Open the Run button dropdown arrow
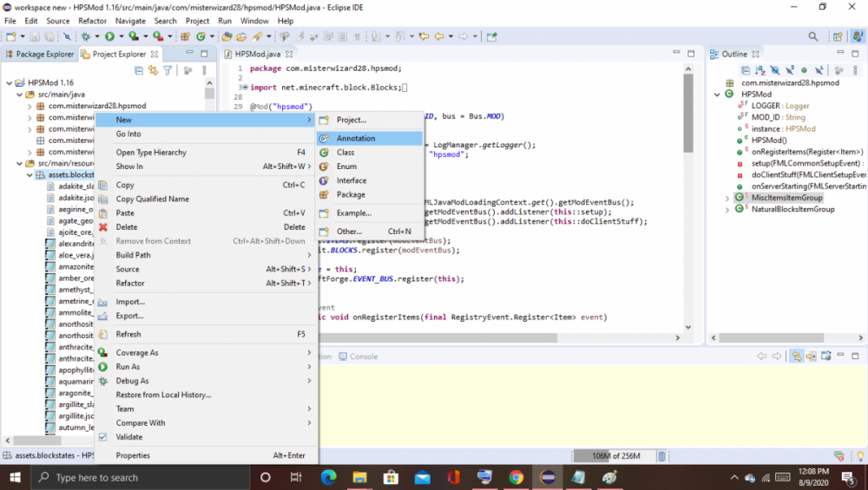 click(121, 36)
